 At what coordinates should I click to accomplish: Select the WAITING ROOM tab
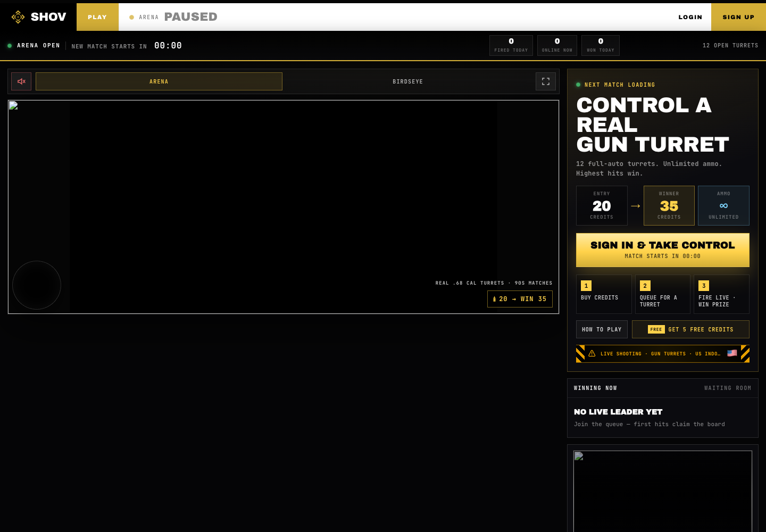pos(728,388)
